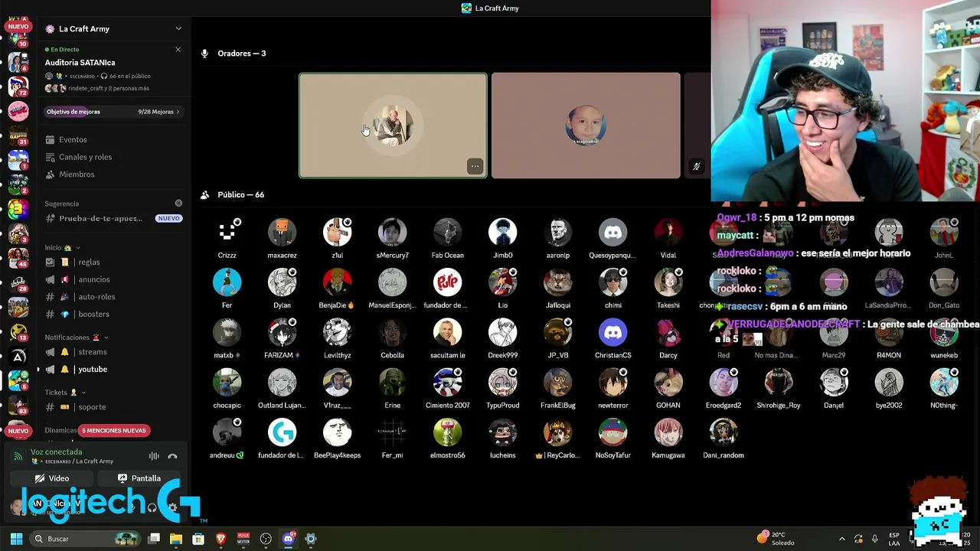980x551 pixels.
Task: Click the Oradores — 3 header
Action: tap(242, 54)
